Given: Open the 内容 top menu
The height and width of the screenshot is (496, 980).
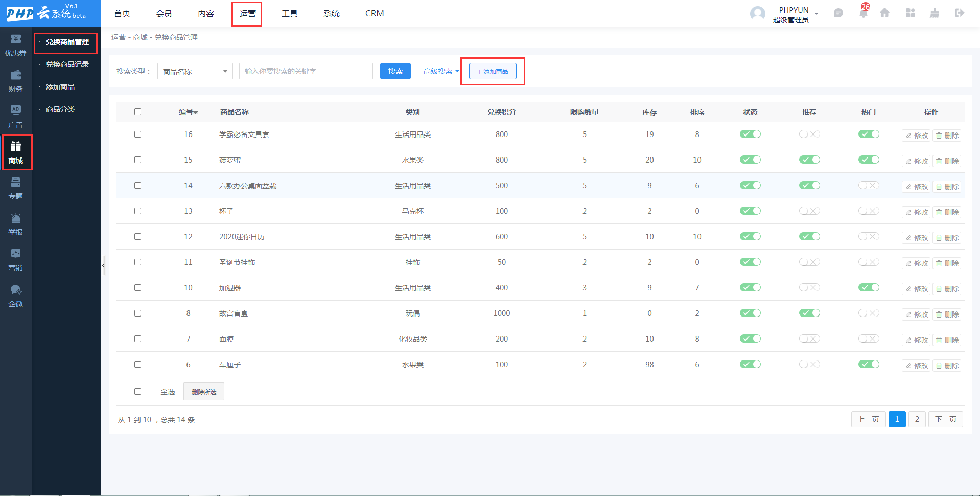Looking at the screenshot, I should click(x=206, y=13).
